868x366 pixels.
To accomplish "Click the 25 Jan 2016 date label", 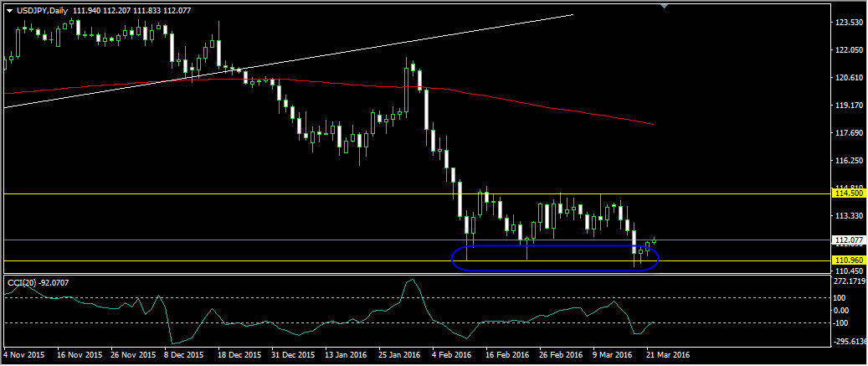I will pos(400,354).
